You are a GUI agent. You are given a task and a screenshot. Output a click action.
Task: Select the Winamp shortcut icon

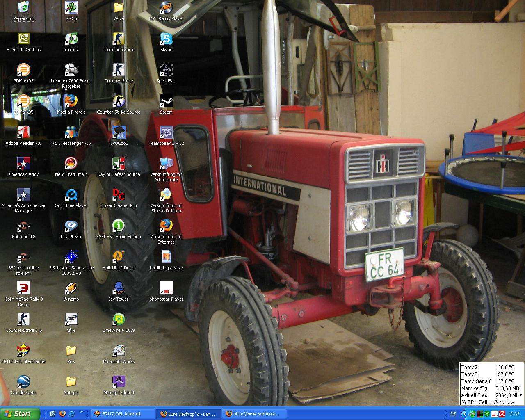point(71,288)
